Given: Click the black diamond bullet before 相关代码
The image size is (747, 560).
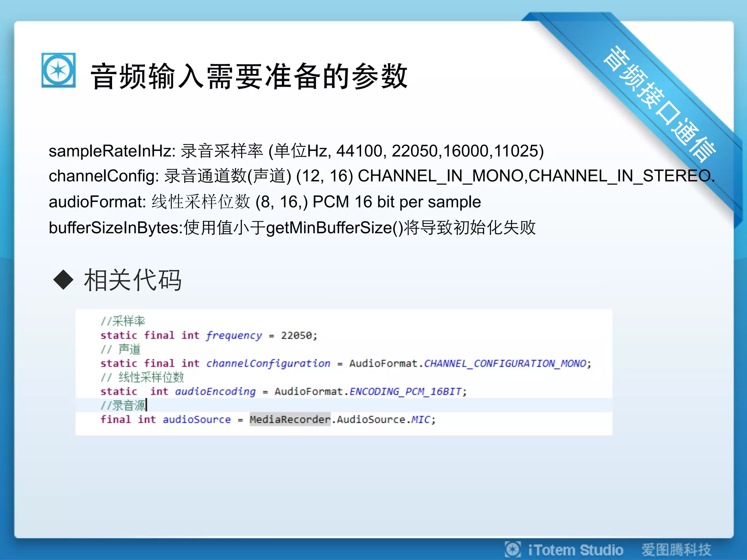Looking at the screenshot, I should tap(63, 280).
